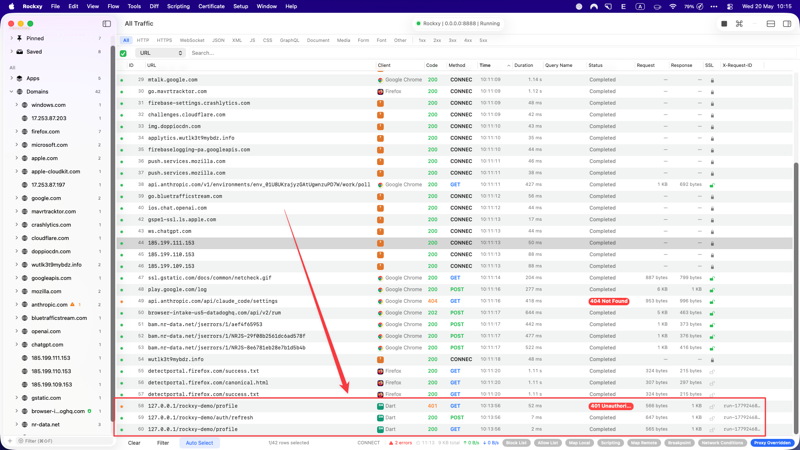Screen dimensions: 800x450
Task: Expand the Apps section
Action: 11,78
